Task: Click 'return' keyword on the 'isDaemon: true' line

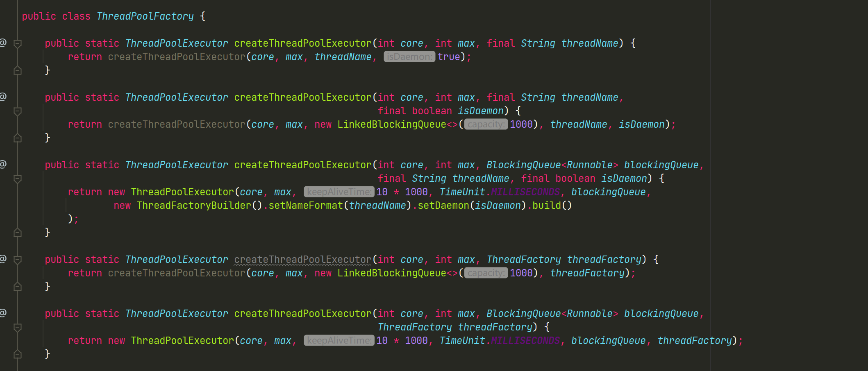Action: click(85, 57)
